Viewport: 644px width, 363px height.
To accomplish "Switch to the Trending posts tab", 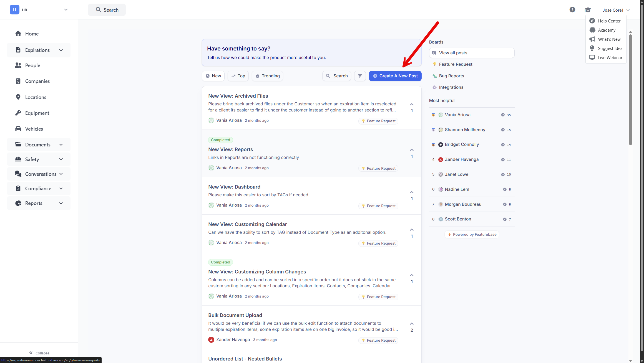I will (x=267, y=76).
